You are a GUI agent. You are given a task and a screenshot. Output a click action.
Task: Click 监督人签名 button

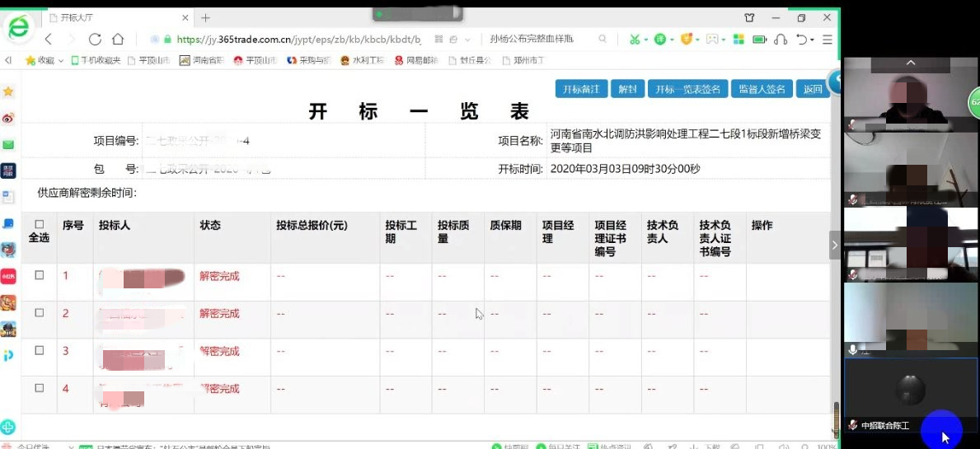(762, 90)
